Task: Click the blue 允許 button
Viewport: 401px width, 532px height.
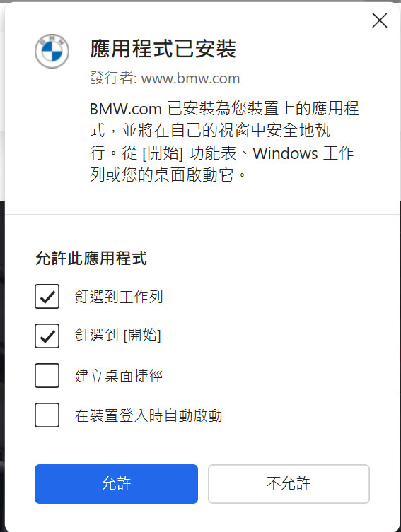Action: (116, 484)
